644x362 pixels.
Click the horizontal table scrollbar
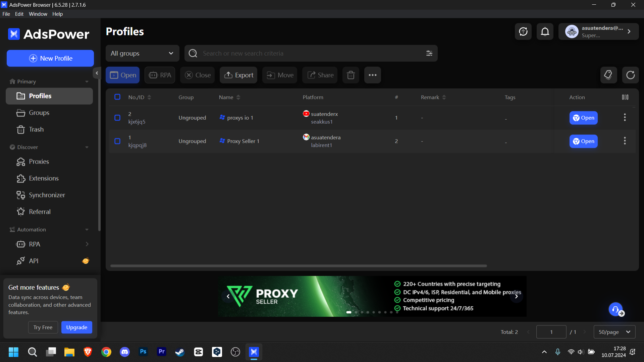tap(299, 266)
